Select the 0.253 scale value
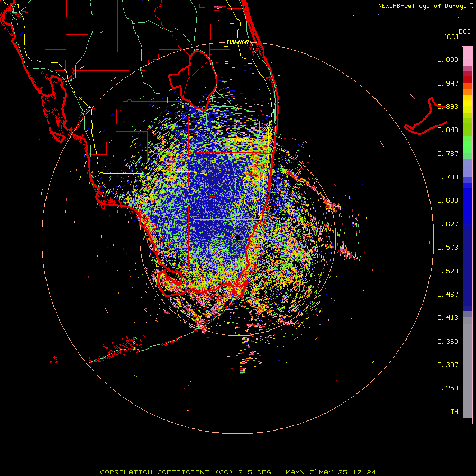Screen dimensions: 476x476 point(448,388)
